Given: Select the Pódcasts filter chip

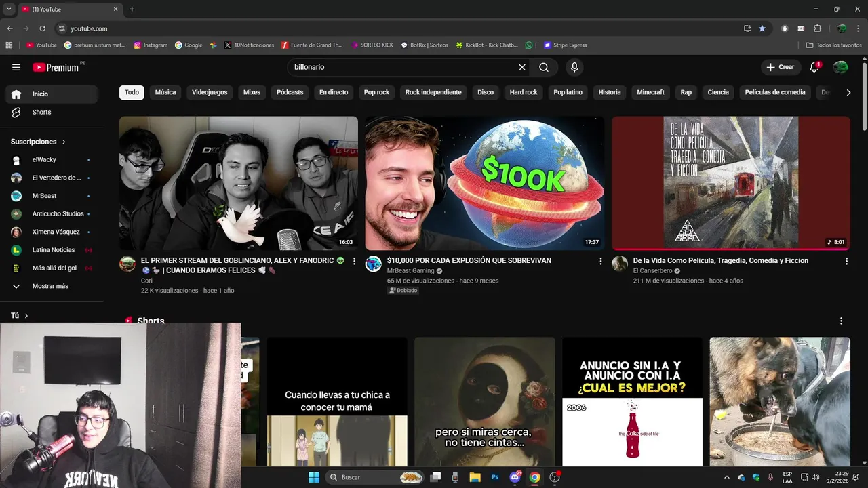Looking at the screenshot, I should pyautogui.click(x=290, y=92).
